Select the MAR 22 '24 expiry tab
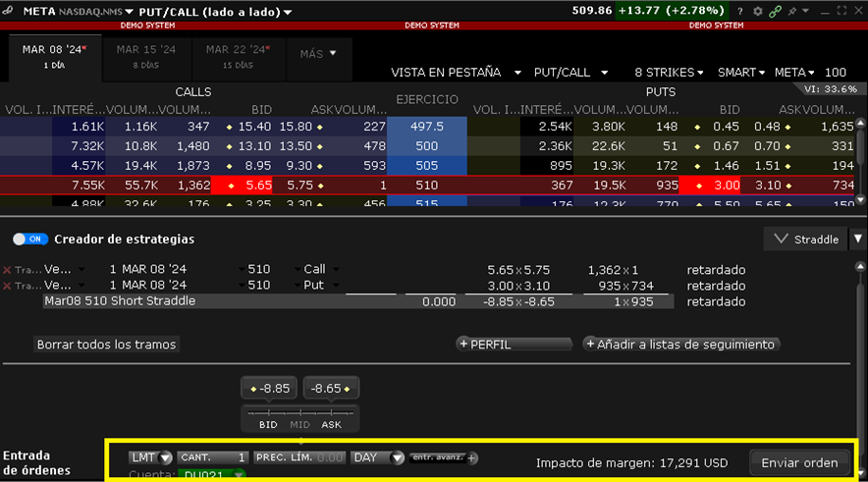The image size is (868, 482). [x=236, y=55]
